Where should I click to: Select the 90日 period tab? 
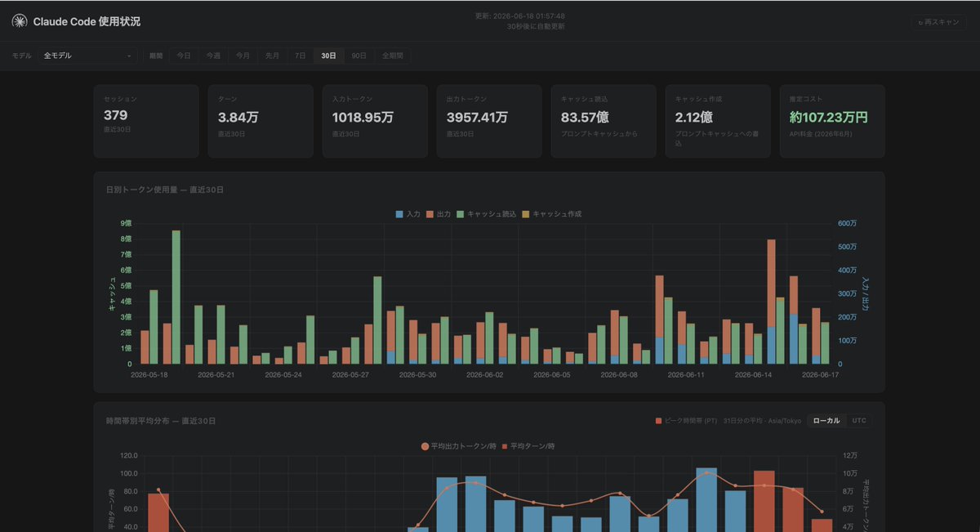point(359,56)
